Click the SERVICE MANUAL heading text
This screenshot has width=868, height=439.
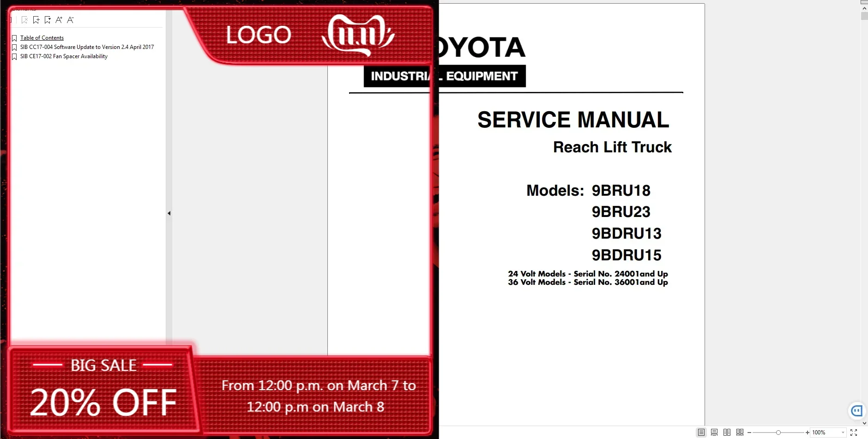[573, 120]
